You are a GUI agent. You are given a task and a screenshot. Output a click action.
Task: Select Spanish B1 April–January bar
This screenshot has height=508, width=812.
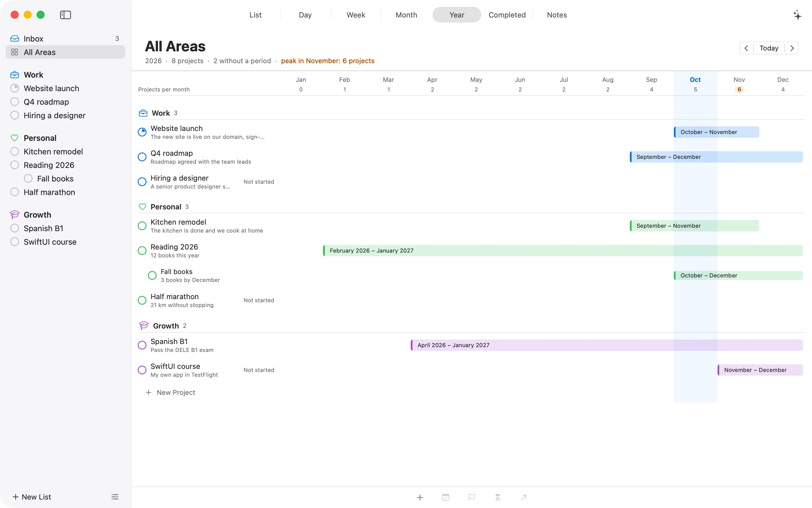[607, 345]
